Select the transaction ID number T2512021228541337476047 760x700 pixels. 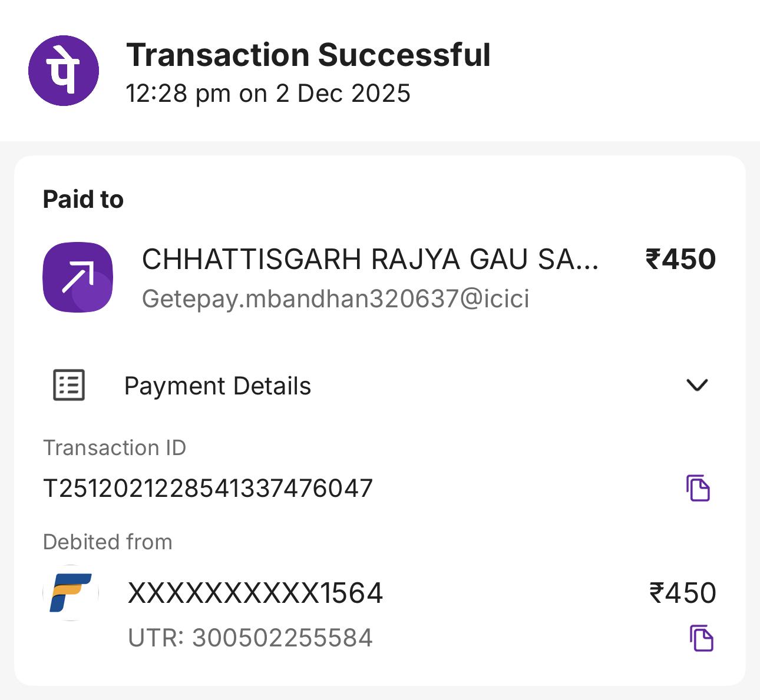(208, 489)
